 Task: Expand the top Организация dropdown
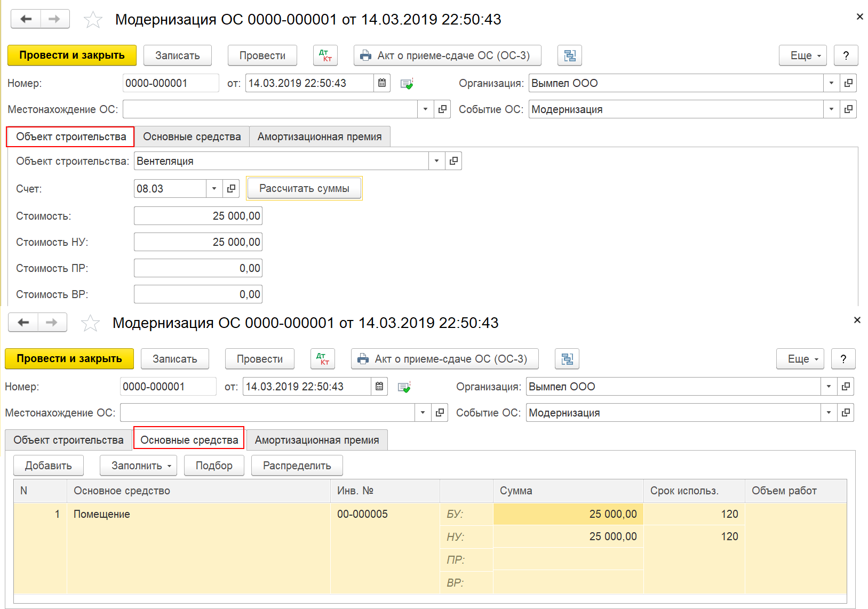[x=831, y=83]
